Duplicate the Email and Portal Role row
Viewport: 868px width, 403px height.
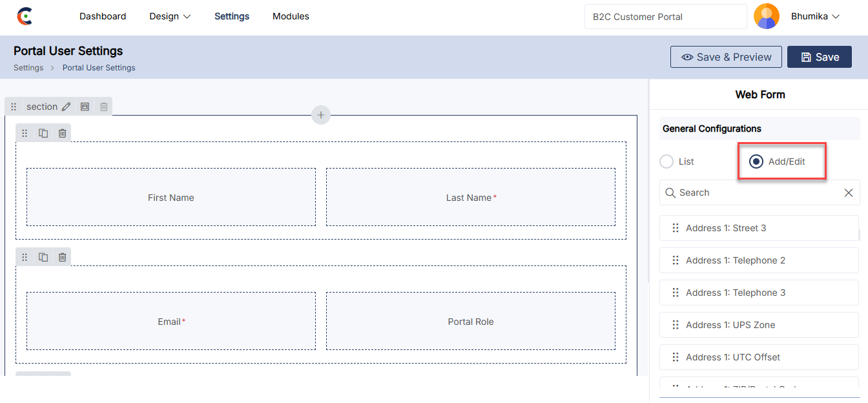(43, 257)
